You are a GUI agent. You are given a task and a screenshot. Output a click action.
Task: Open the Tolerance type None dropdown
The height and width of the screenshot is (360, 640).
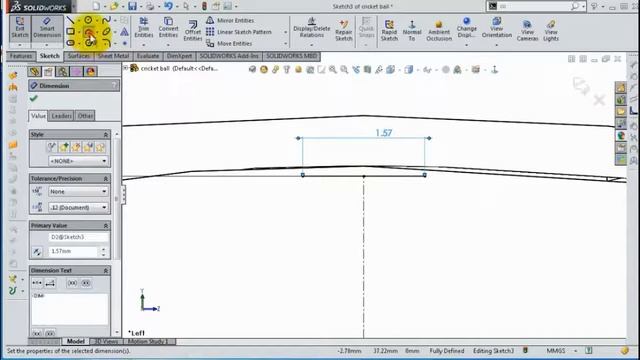coord(78,191)
